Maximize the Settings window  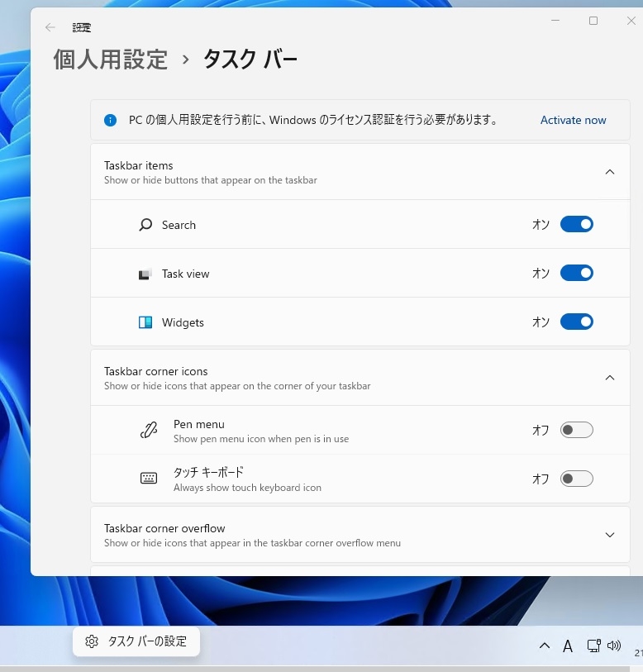click(593, 21)
